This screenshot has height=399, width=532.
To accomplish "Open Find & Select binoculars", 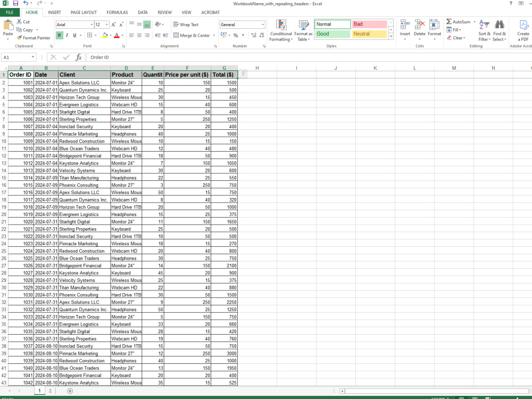I will point(500,30).
